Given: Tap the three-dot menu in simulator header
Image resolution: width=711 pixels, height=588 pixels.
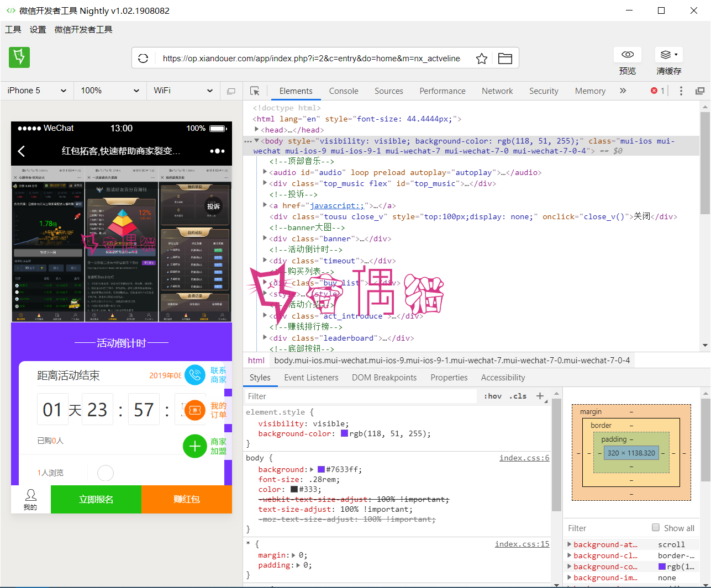Looking at the screenshot, I should coord(217,151).
